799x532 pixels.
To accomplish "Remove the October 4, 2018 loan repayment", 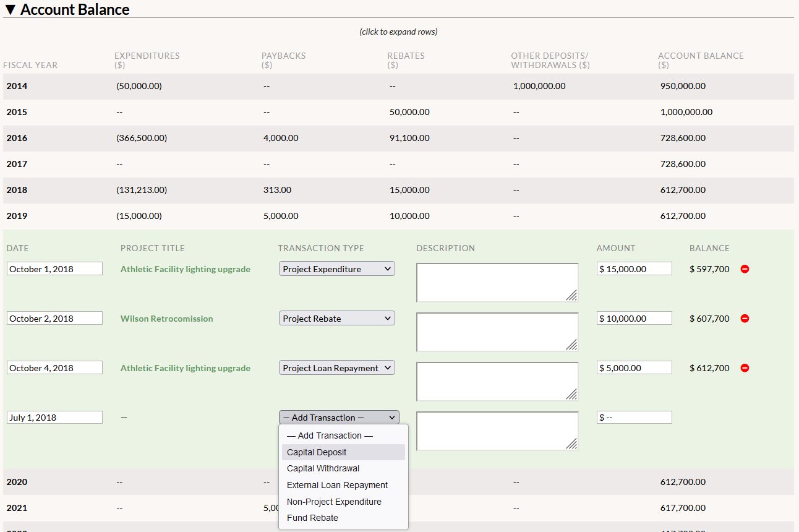I will click(745, 368).
